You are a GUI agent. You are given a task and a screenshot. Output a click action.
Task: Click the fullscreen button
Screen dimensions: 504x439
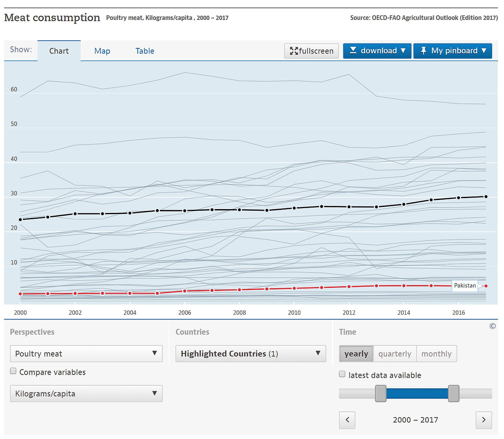click(311, 51)
